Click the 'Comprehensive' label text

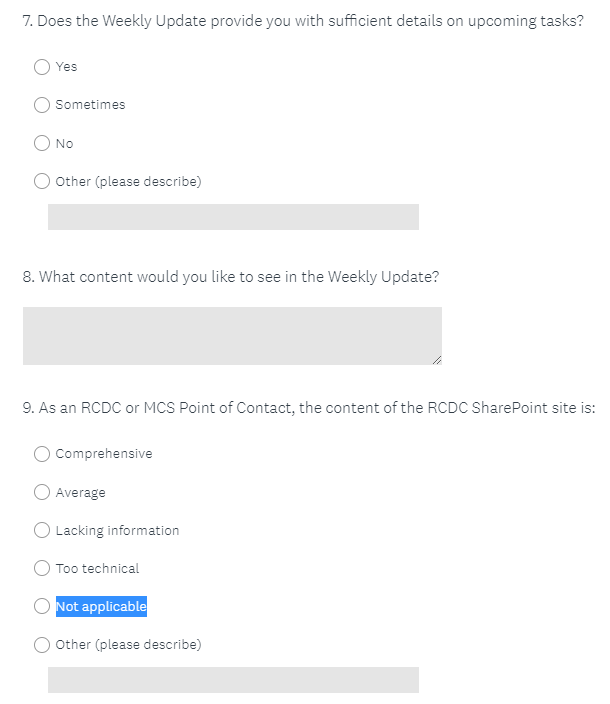coord(104,454)
